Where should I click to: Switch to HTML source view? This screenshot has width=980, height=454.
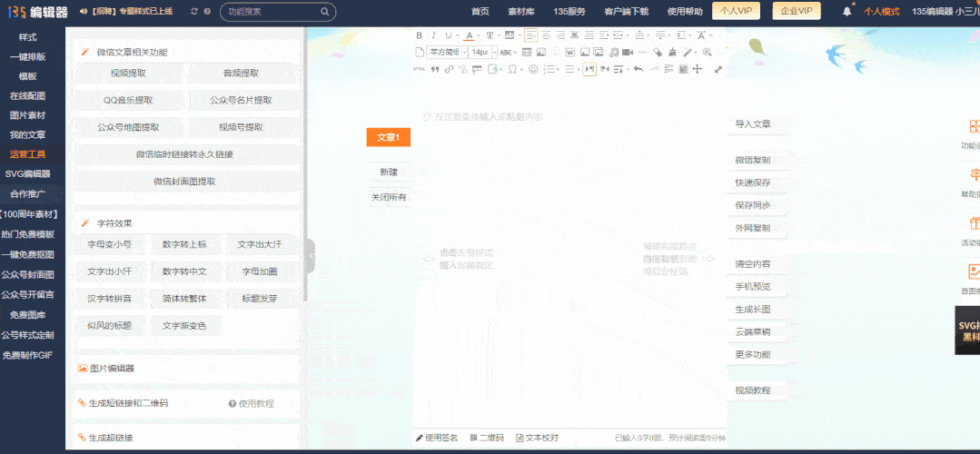[x=420, y=69]
